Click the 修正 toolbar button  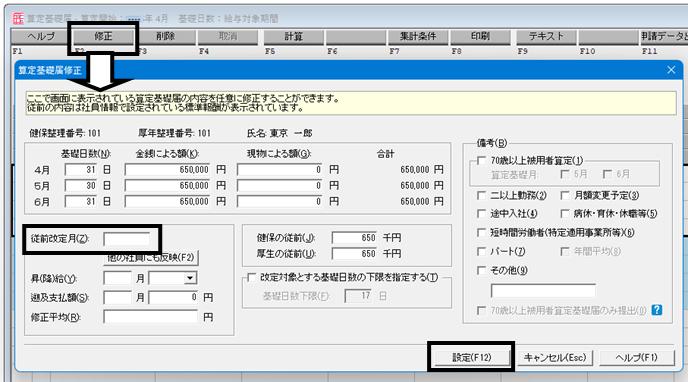click(103, 37)
